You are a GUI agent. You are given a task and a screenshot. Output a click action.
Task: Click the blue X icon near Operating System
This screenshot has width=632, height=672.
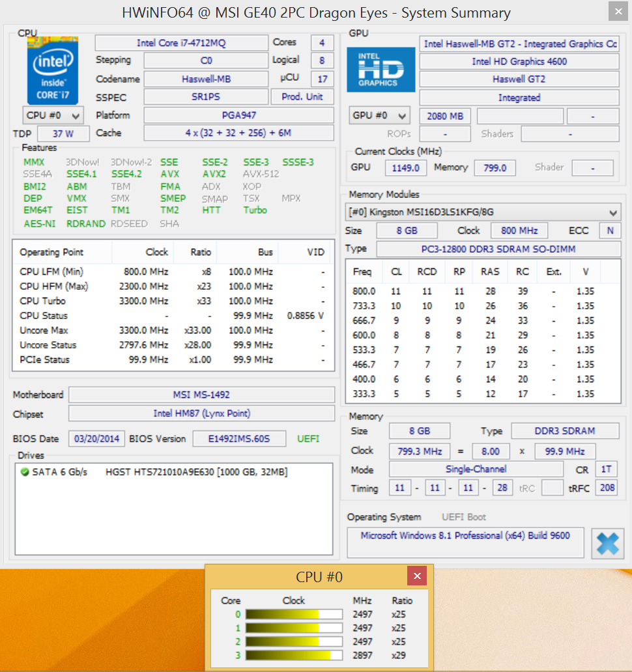(x=607, y=544)
